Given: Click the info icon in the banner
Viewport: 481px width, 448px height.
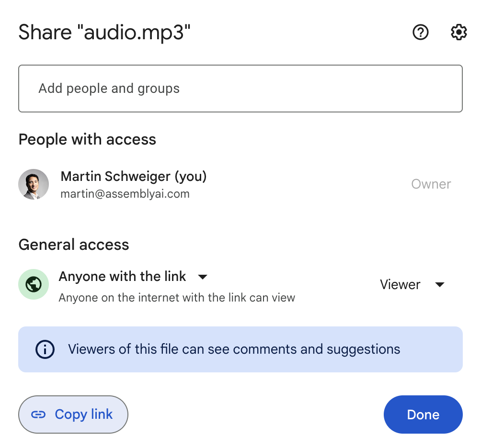Looking at the screenshot, I should coord(45,349).
